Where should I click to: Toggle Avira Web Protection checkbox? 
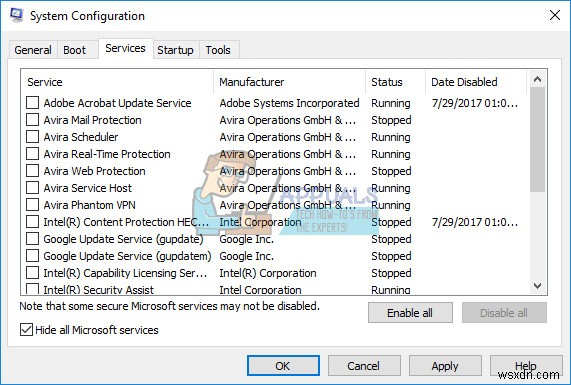click(x=32, y=171)
